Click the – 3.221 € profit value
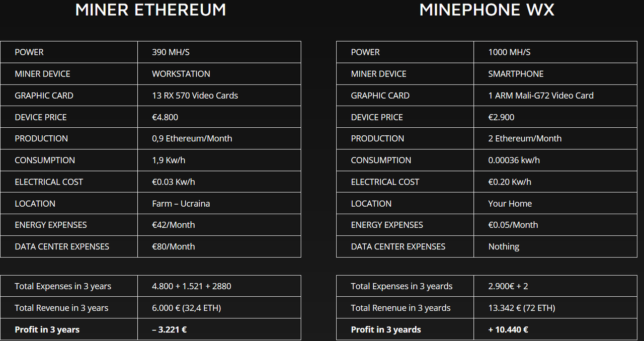Screen dimensions: 644x341 170,329
